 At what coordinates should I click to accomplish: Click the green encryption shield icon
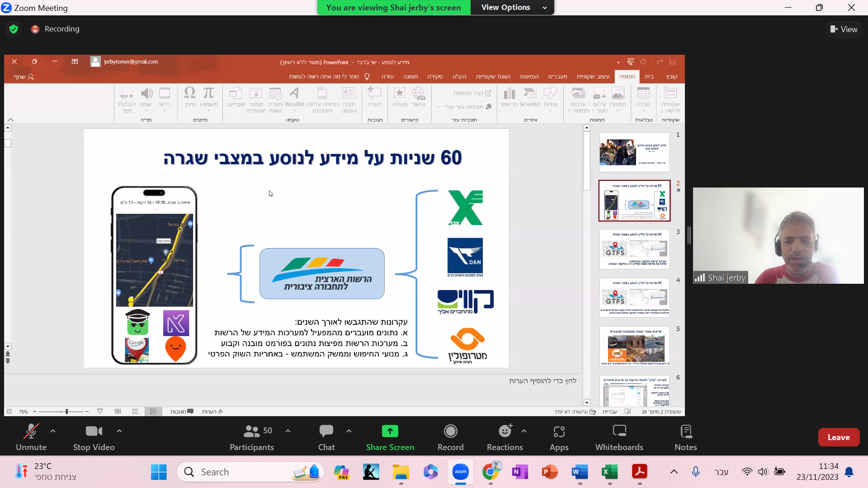pyautogui.click(x=14, y=29)
